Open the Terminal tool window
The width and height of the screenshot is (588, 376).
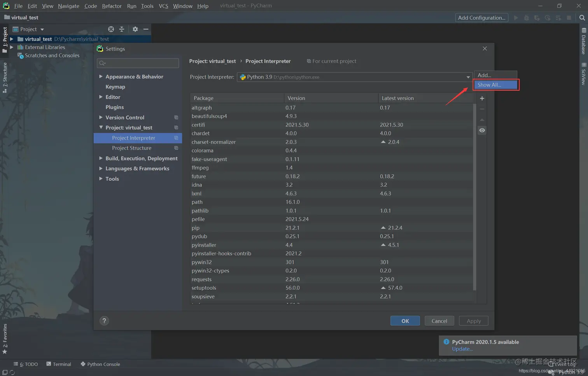pos(59,364)
